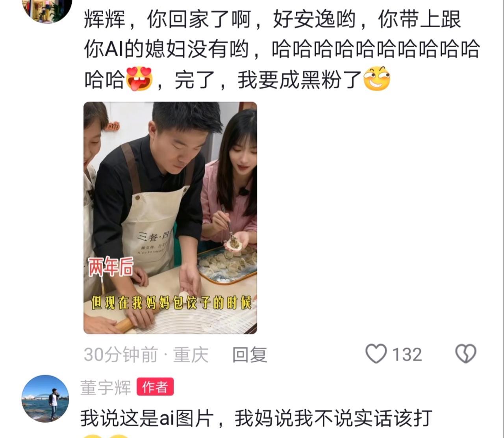Tap the like count 132
This screenshot has height=438, width=504.
click(407, 354)
